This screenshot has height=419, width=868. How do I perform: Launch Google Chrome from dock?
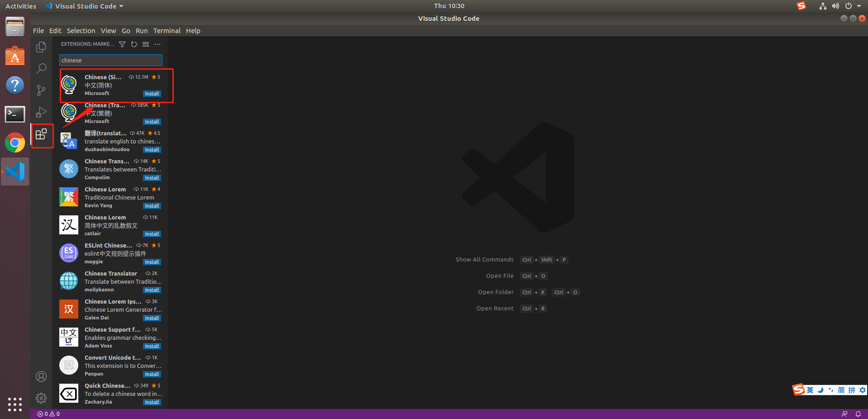click(x=15, y=143)
